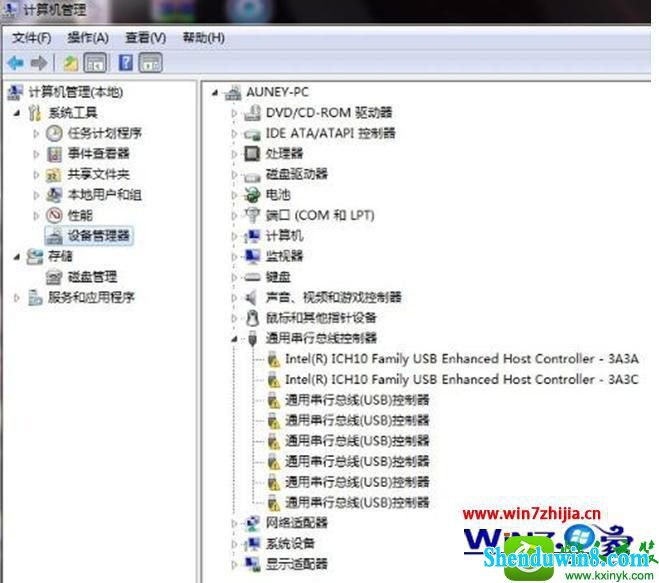Click the 存储 icon
This screenshot has height=583, width=659.
35,256
